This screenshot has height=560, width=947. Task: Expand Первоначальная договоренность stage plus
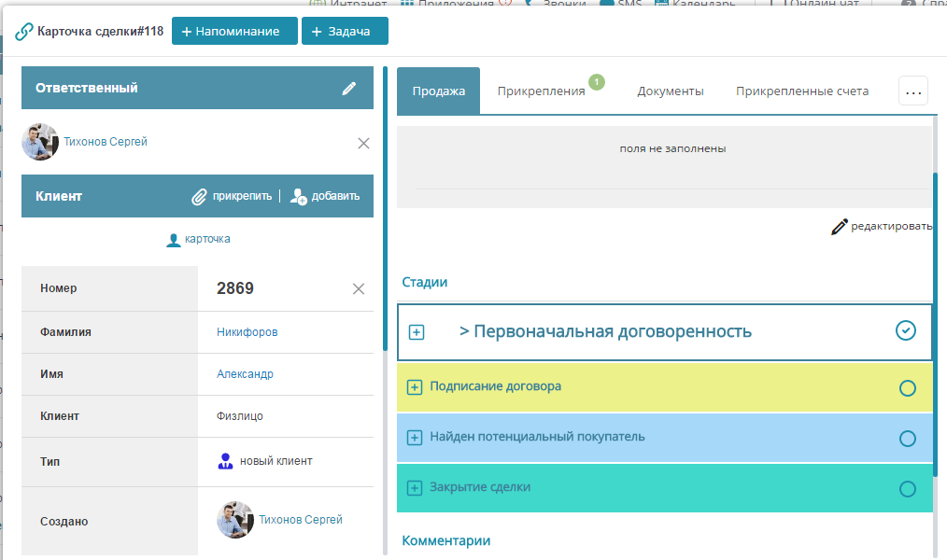coord(417,332)
